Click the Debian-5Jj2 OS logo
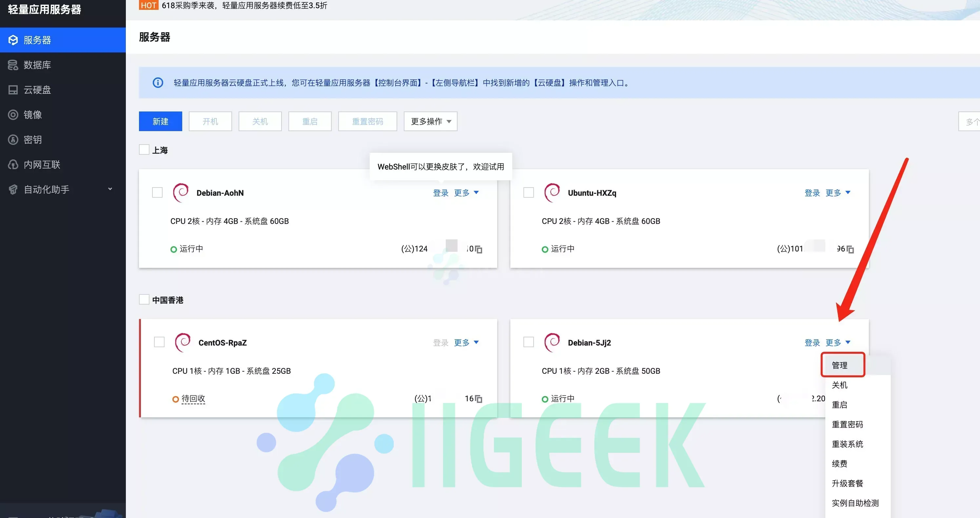This screenshot has height=518, width=980. tap(552, 343)
